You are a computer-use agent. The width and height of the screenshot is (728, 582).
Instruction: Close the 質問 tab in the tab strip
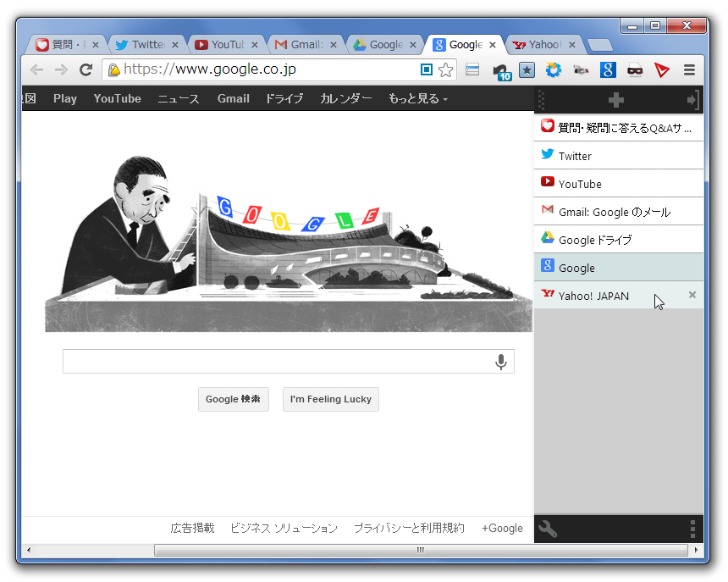(x=95, y=45)
